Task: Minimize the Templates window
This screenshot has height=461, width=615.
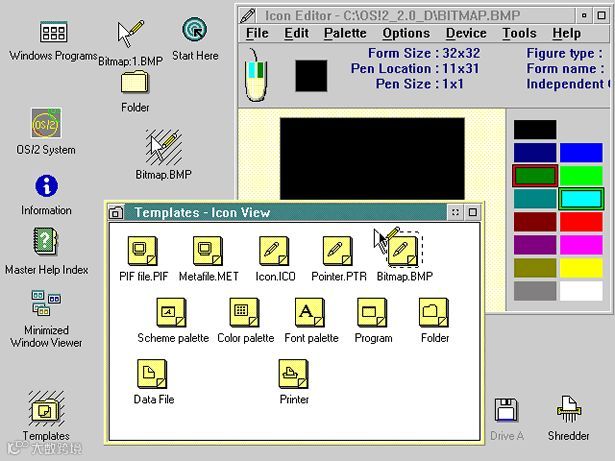Action: coord(455,212)
